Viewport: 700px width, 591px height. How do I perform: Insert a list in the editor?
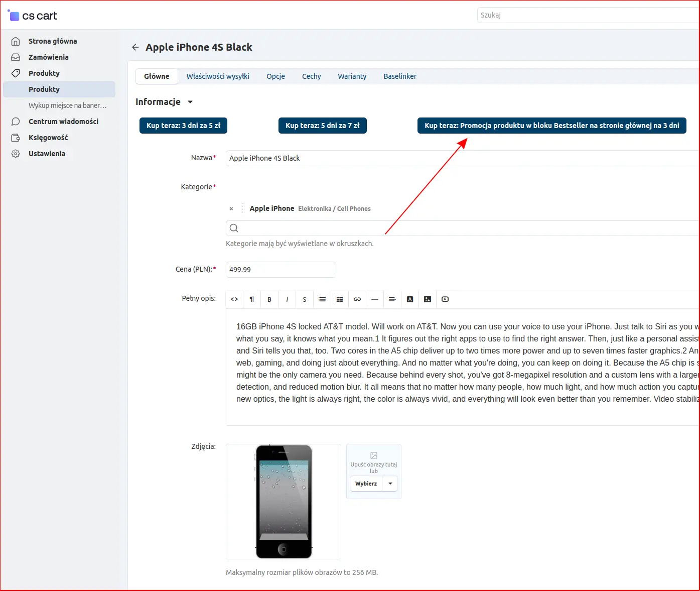(x=322, y=299)
